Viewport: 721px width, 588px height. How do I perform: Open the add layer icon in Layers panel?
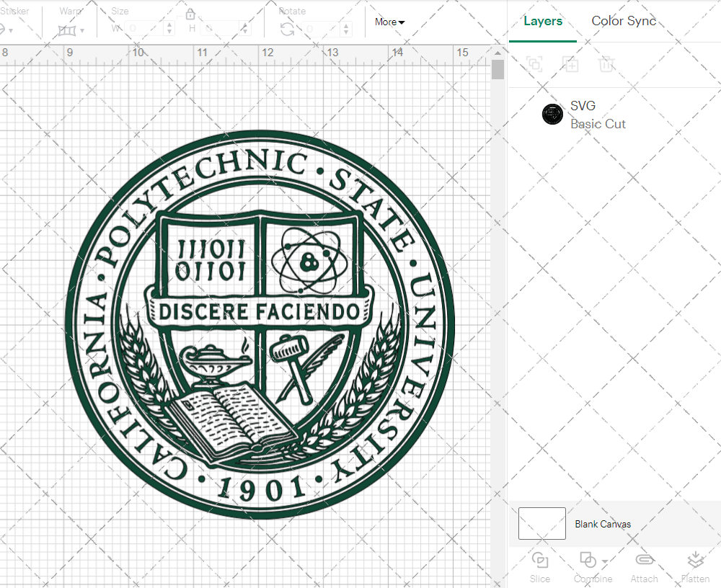pyautogui.click(x=570, y=64)
